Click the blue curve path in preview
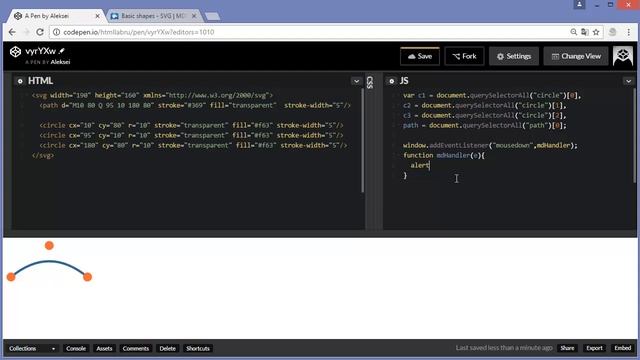This screenshot has height=360, width=640. (49, 262)
